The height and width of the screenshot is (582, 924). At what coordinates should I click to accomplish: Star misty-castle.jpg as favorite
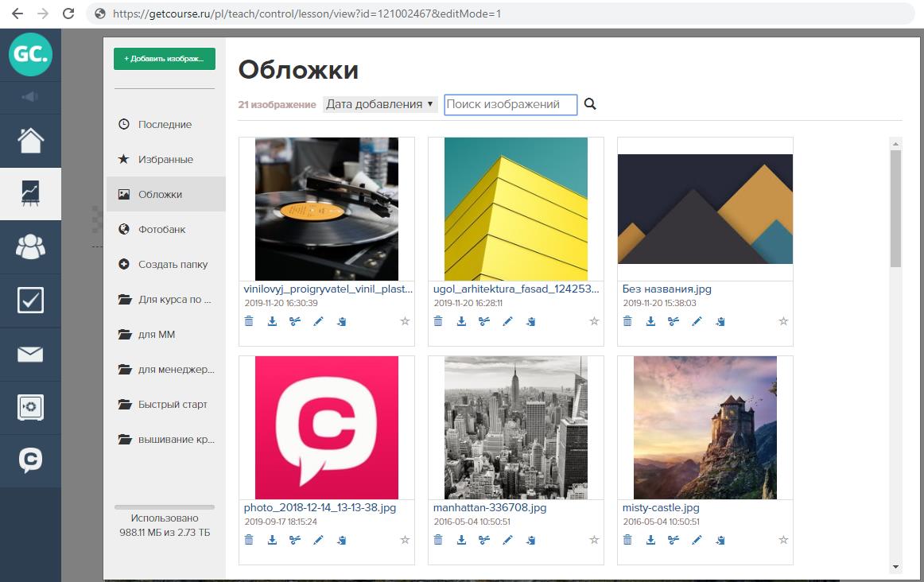point(783,540)
